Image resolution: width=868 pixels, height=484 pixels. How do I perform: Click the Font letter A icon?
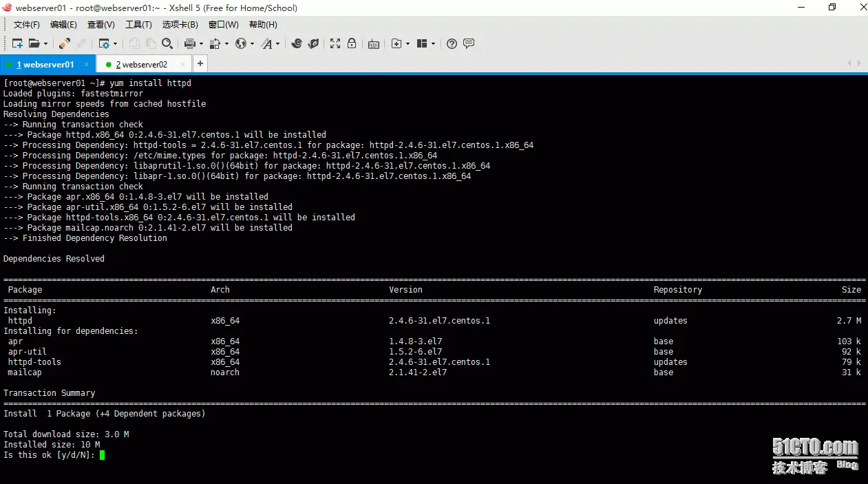[x=267, y=43]
